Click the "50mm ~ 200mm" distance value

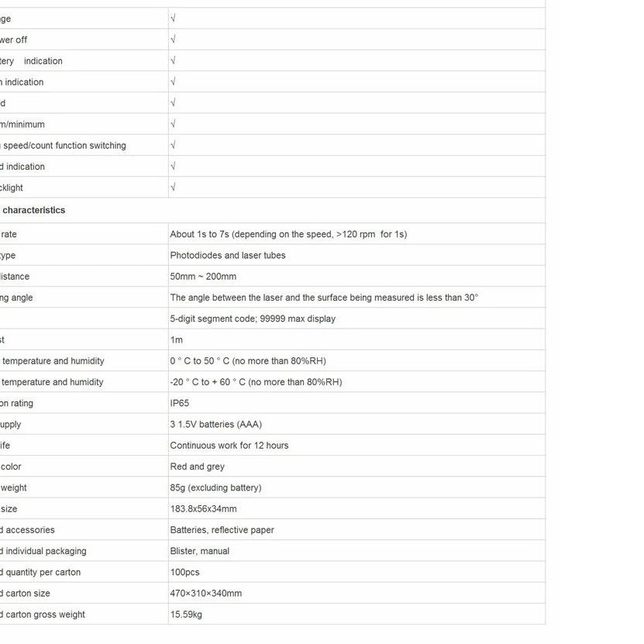tap(203, 277)
